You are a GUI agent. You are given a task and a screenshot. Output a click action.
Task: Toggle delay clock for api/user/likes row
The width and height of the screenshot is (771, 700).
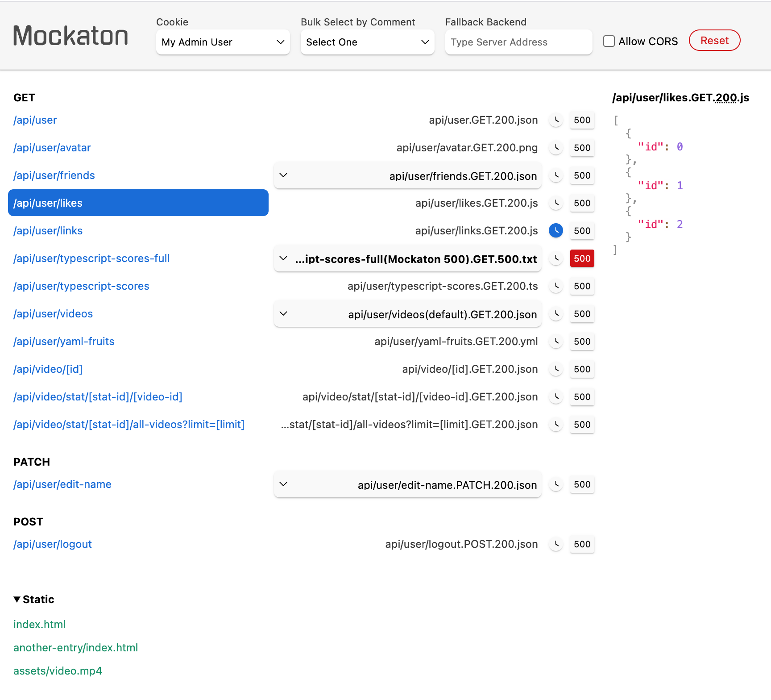556,203
